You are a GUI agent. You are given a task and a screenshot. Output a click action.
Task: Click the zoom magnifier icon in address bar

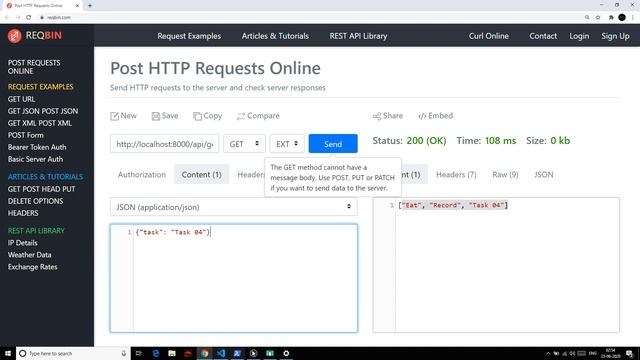(587, 17)
